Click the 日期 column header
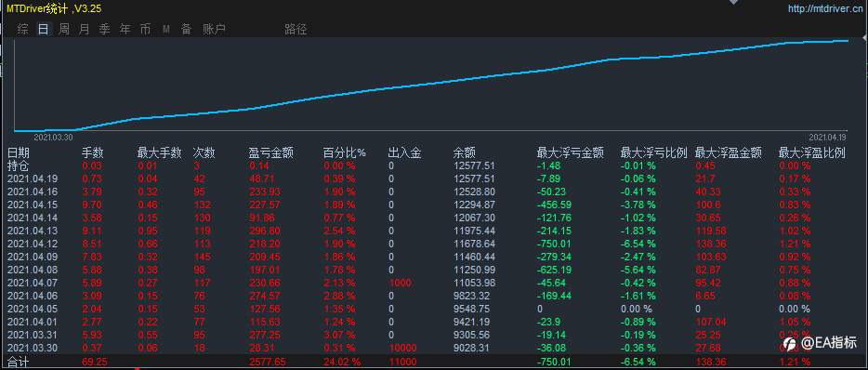The image size is (868, 370). click(x=19, y=152)
